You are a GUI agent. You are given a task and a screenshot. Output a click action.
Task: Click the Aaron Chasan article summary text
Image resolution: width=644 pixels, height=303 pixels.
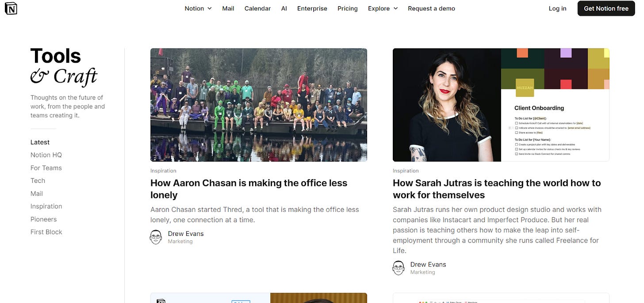[x=255, y=215]
